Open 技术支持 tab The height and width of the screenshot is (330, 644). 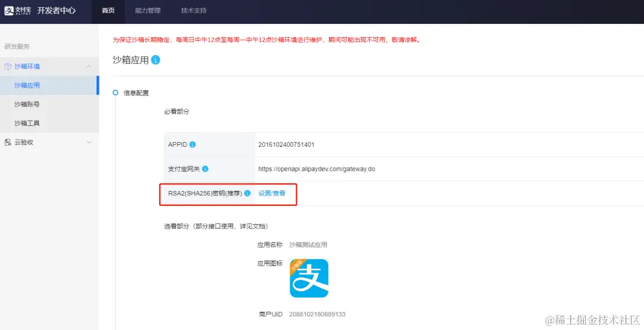click(x=194, y=11)
